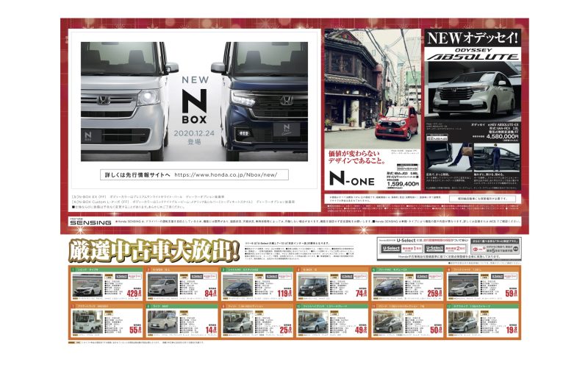This screenshot has height=368, width=588.
Task: Click the gray car photo in card 12
Action: click(x=464, y=322)
